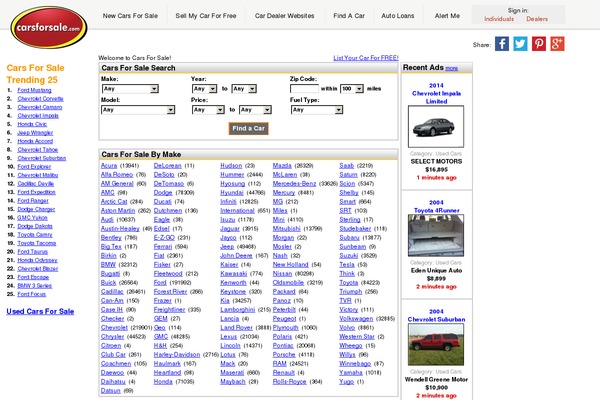Browse Yamaha vehicles by make

point(351,373)
